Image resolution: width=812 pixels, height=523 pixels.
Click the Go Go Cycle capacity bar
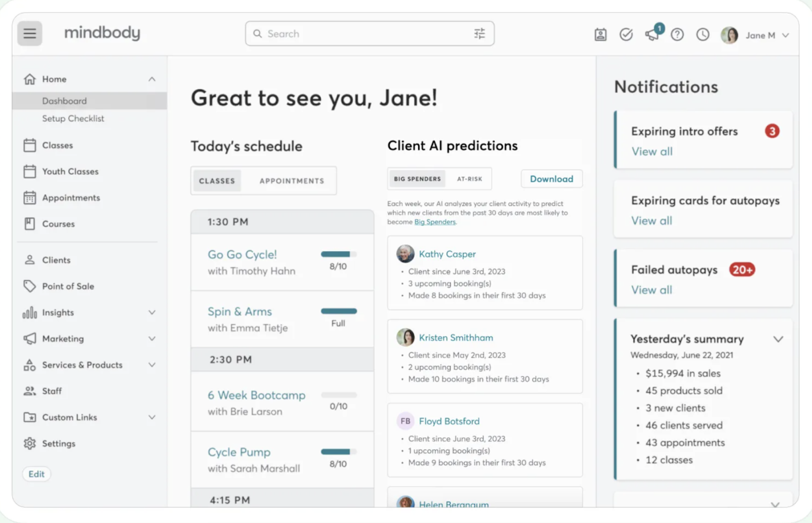tap(339, 254)
